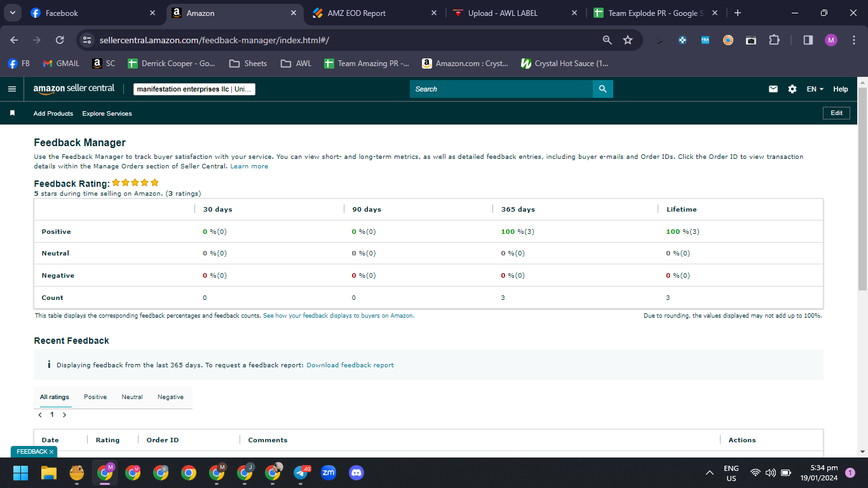View site information icon in address bar

pyautogui.click(x=88, y=40)
